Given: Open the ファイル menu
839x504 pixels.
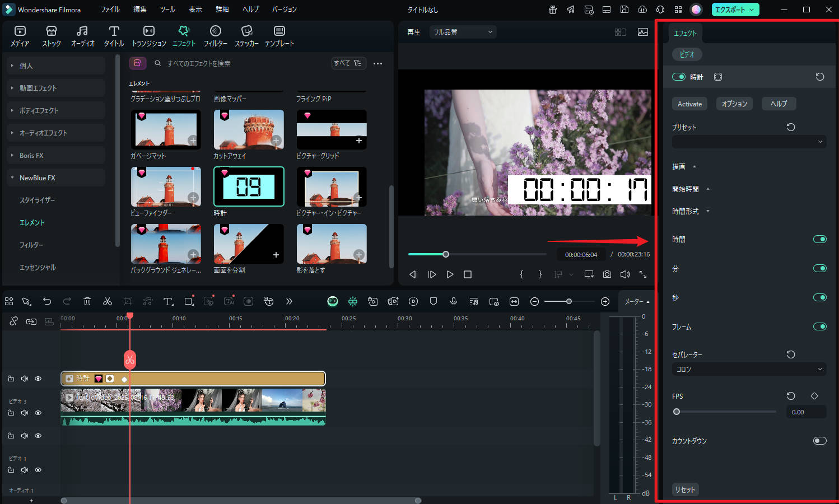Looking at the screenshot, I should point(110,10).
